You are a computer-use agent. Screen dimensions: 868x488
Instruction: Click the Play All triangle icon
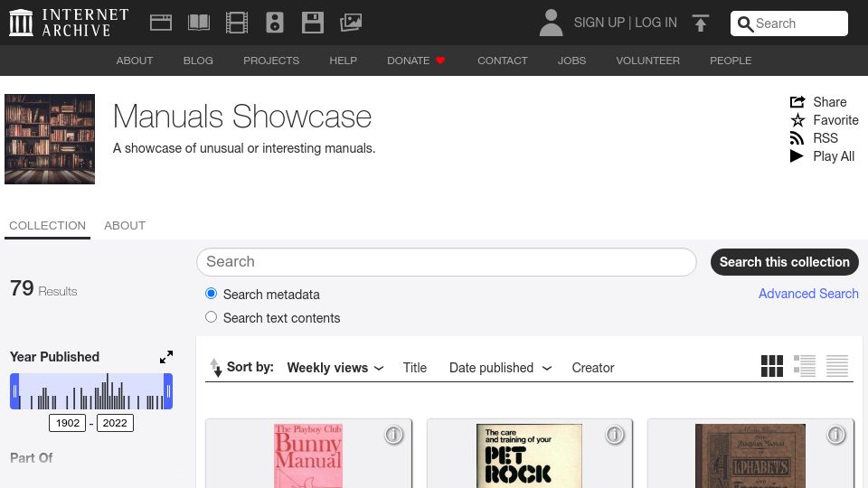click(x=797, y=156)
